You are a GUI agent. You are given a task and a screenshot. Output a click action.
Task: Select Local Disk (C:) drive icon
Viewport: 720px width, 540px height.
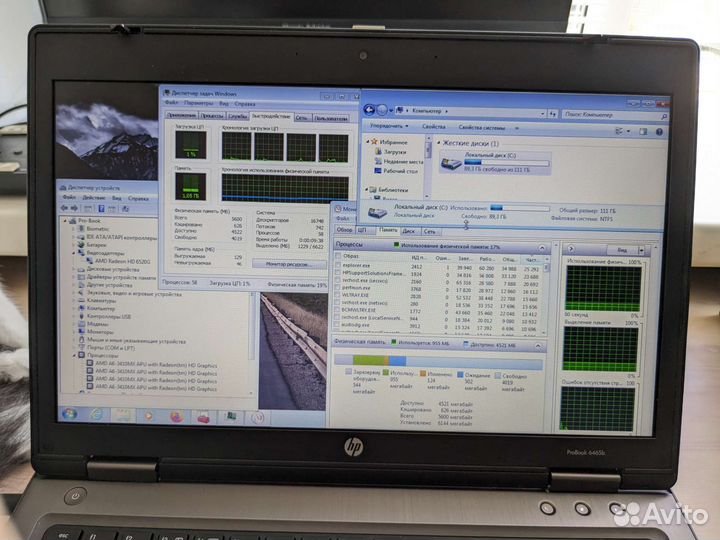(x=451, y=163)
